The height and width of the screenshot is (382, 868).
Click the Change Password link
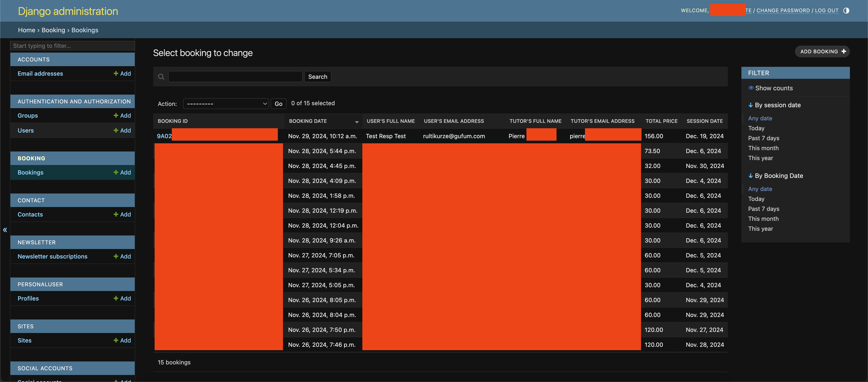click(x=783, y=10)
